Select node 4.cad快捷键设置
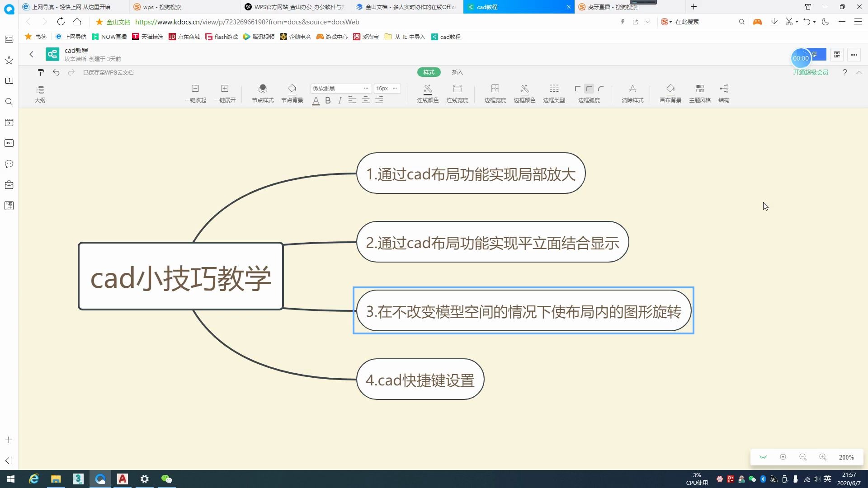The height and width of the screenshot is (488, 868). (420, 380)
